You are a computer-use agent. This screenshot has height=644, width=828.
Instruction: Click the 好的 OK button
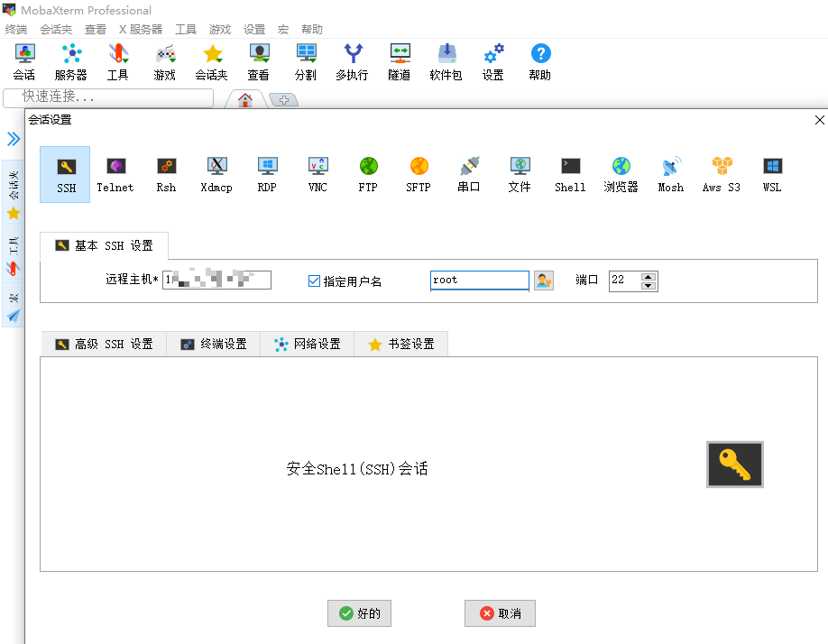tap(359, 613)
